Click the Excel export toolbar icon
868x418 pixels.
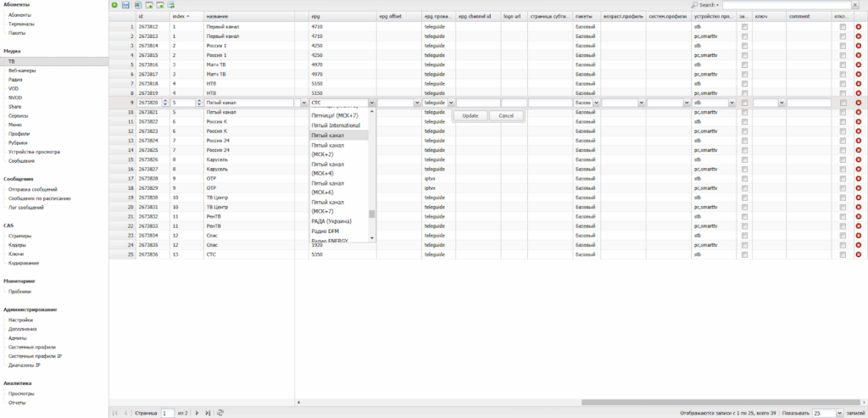pyautogui.click(x=137, y=5)
